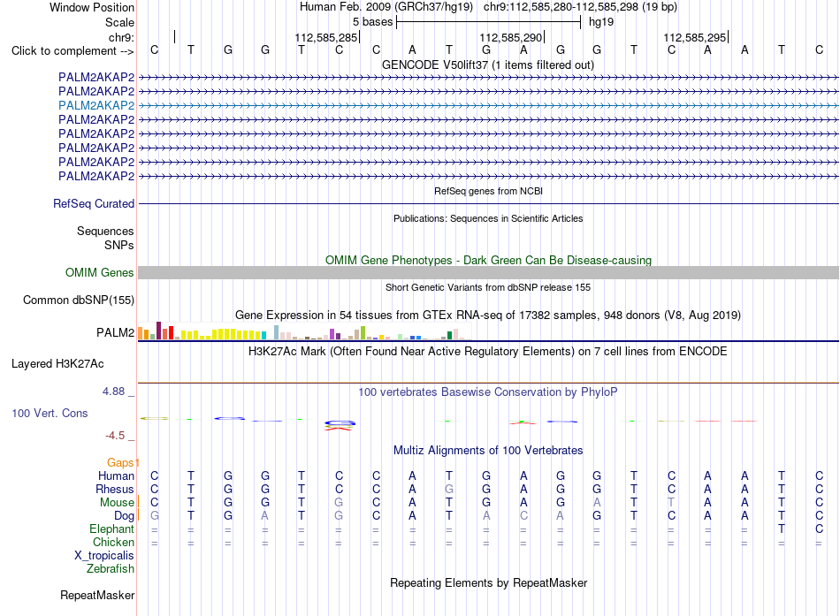840x616 pixels.
Task: Click the RefSeq Curated intron line
Action: pyautogui.click(x=488, y=203)
